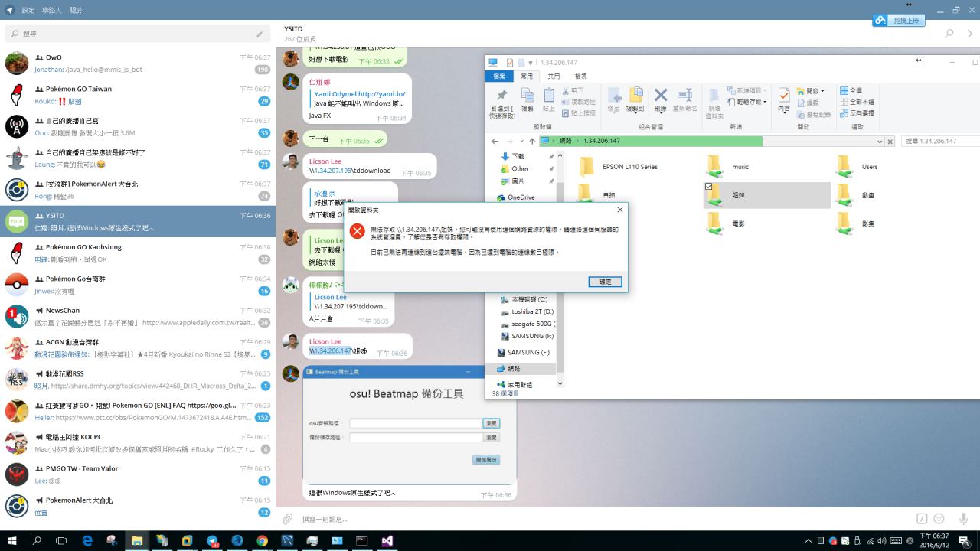
Task: Open the emoji picker in message box
Action: pyautogui.click(x=939, y=519)
